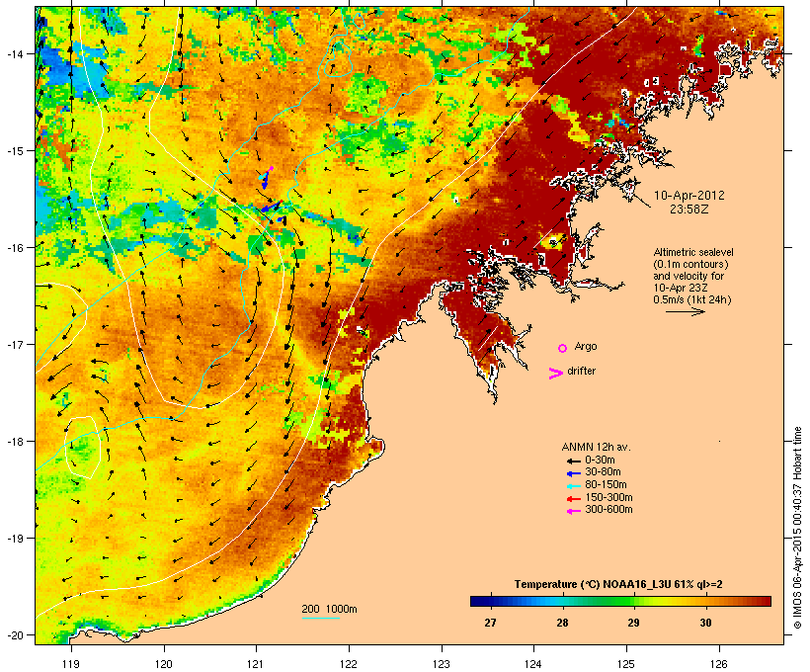The height and width of the screenshot is (672, 810).
Task: Click the latitude label -19
Action: point(14,538)
